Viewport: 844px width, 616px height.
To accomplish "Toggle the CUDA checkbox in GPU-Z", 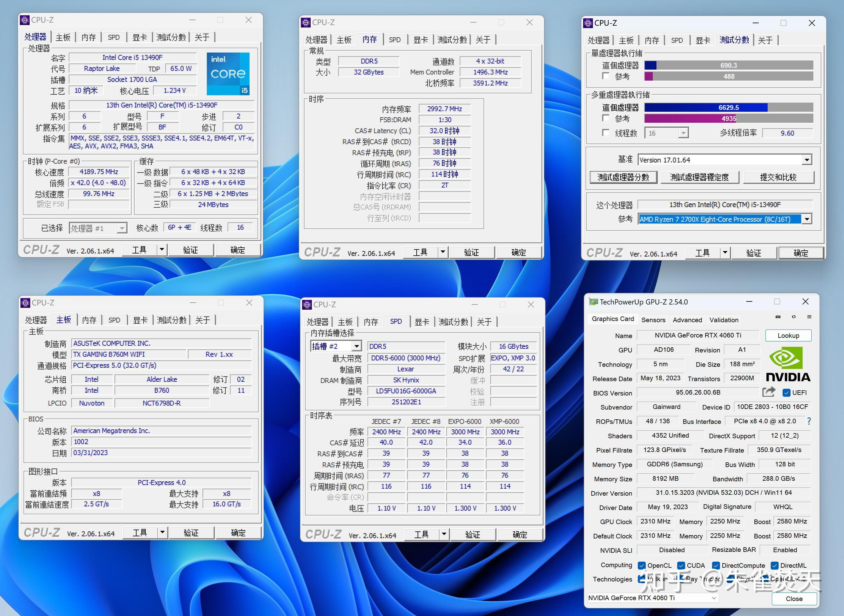I will click(x=681, y=565).
